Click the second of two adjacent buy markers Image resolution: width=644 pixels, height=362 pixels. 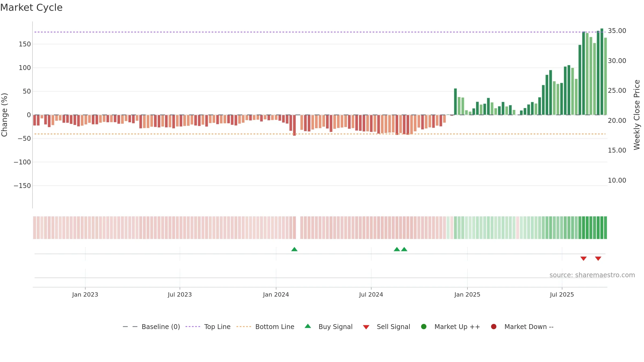point(404,249)
